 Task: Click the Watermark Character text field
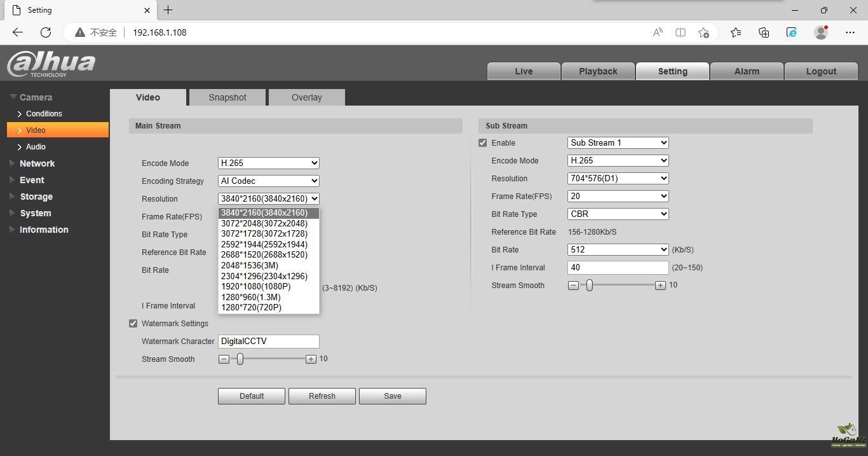[x=268, y=342]
